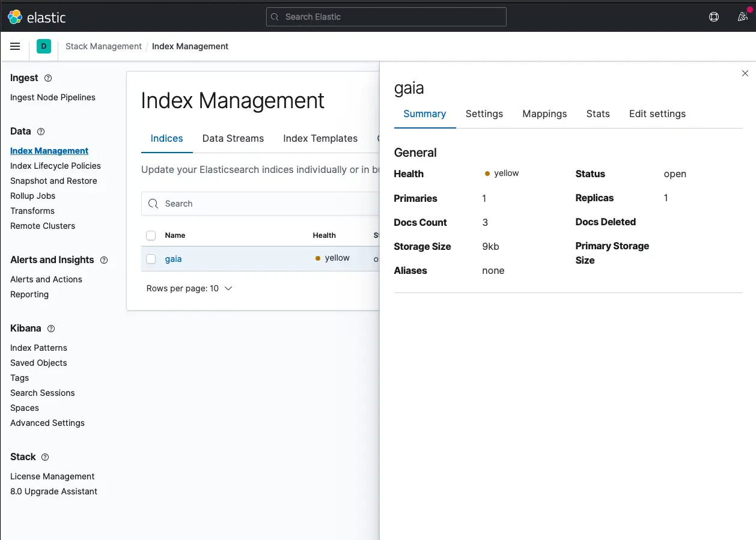Open Advanced Settings
Image resolution: width=756 pixels, height=540 pixels.
point(47,423)
